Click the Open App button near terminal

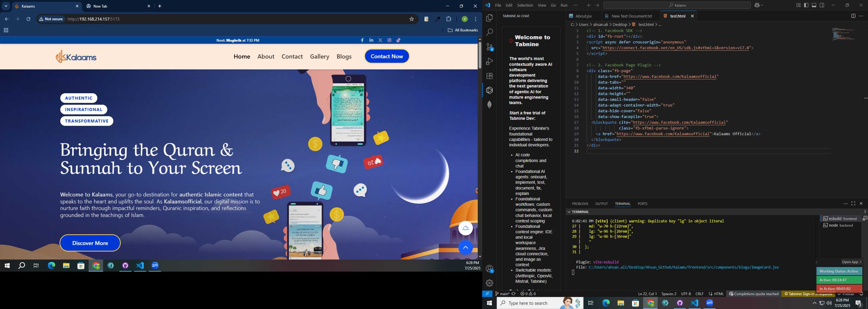851,262
